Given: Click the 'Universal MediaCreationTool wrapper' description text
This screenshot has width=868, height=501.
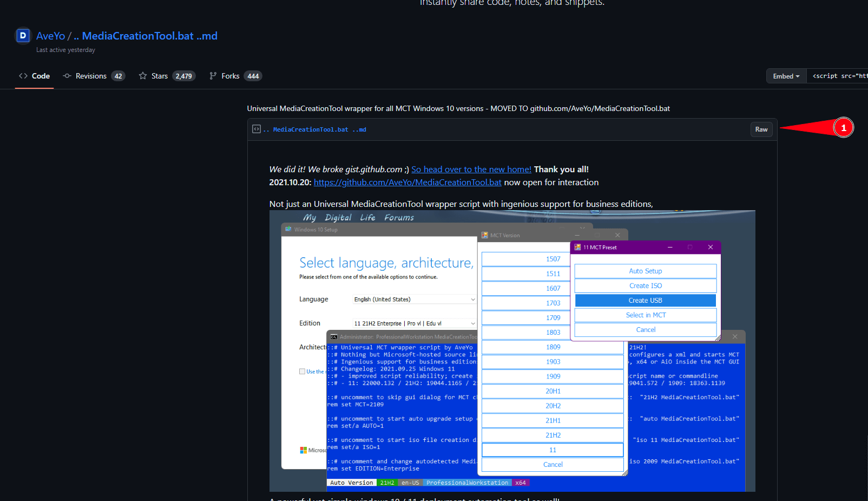Looking at the screenshot, I should click(458, 108).
